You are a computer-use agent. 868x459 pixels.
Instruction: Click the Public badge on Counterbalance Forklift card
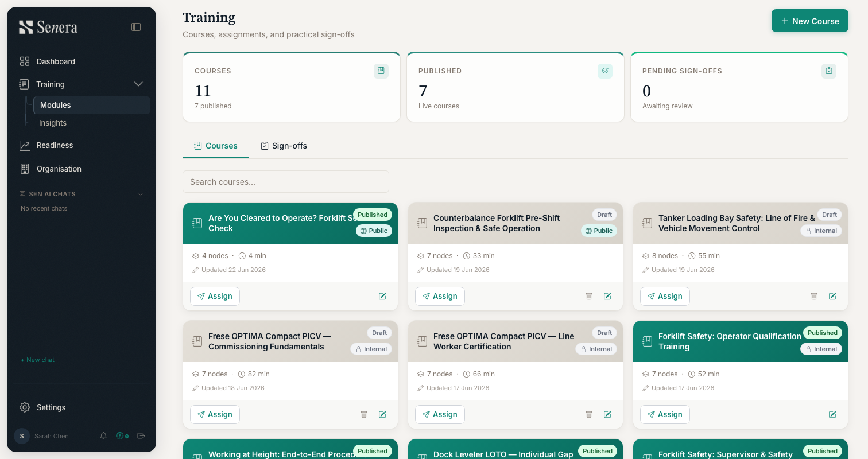599,231
